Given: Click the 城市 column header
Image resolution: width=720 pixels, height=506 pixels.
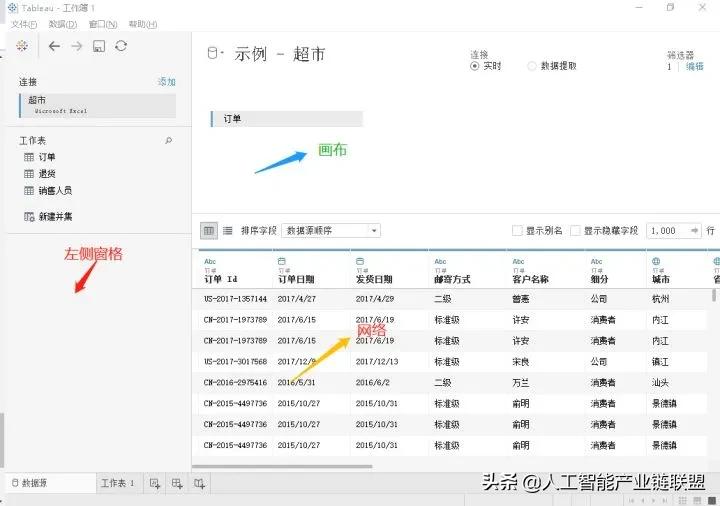Looking at the screenshot, I should tap(661, 279).
